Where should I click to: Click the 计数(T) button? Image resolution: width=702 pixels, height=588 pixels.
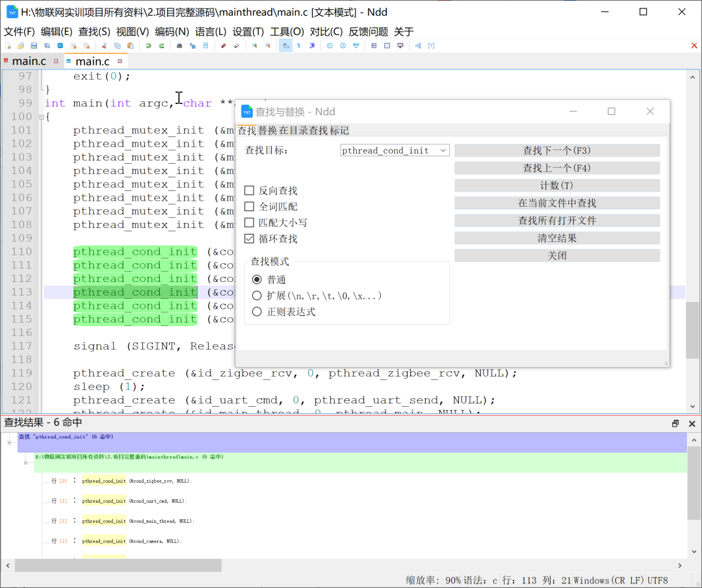pyautogui.click(x=556, y=185)
